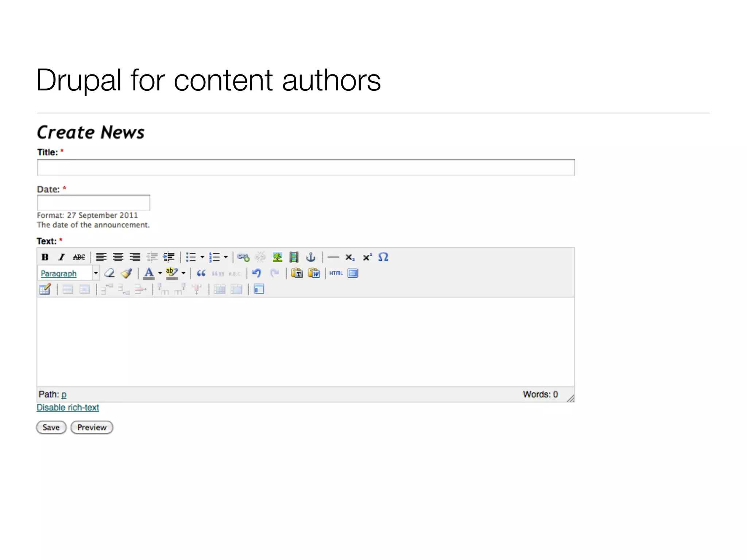Click inside the rich-text editing area
Viewport: 747px width, 560px height.
(x=306, y=342)
